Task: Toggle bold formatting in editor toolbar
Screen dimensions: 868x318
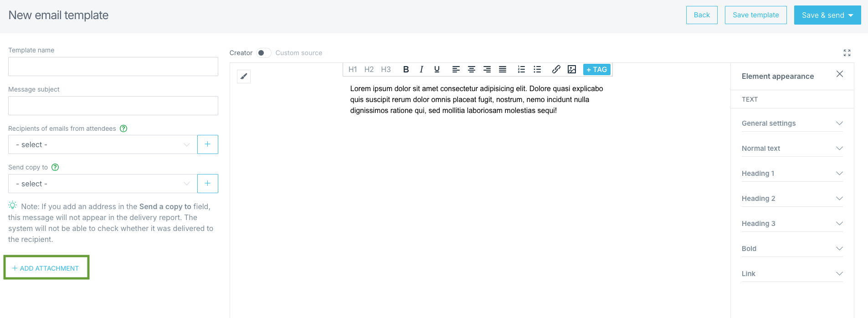Action: (406, 69)
